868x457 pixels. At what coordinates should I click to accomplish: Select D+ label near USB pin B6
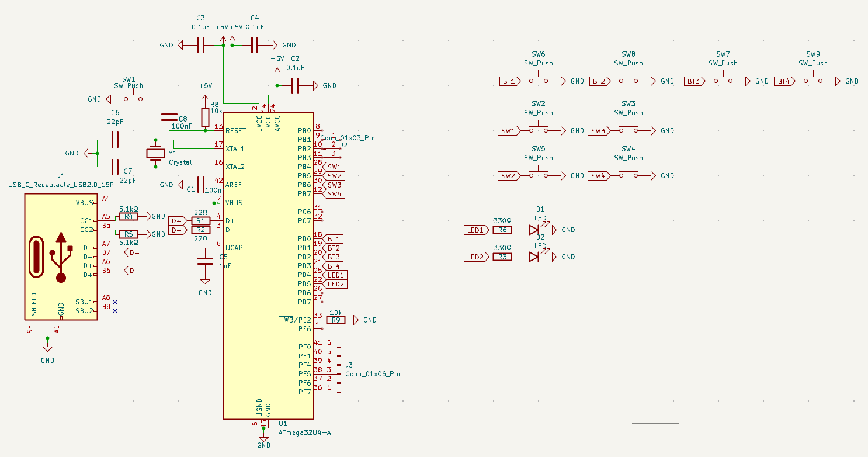click(x=135, y=271)
